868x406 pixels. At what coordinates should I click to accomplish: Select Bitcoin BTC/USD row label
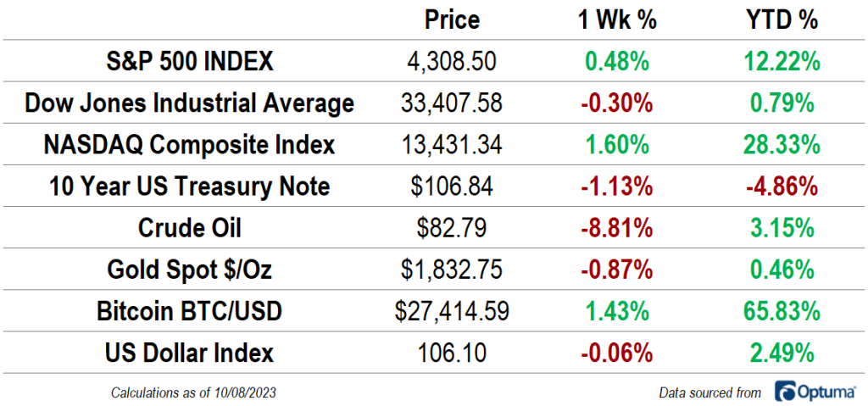pos(189,311)
